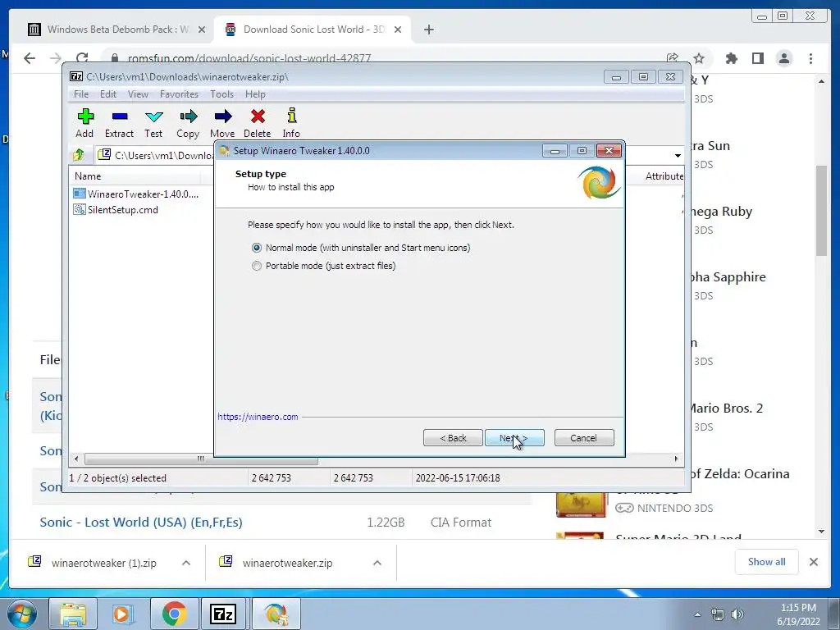840x630 pixels.
Task: Click the Move arrow icon in 7-Zip
Action: [x=223, y=116]
